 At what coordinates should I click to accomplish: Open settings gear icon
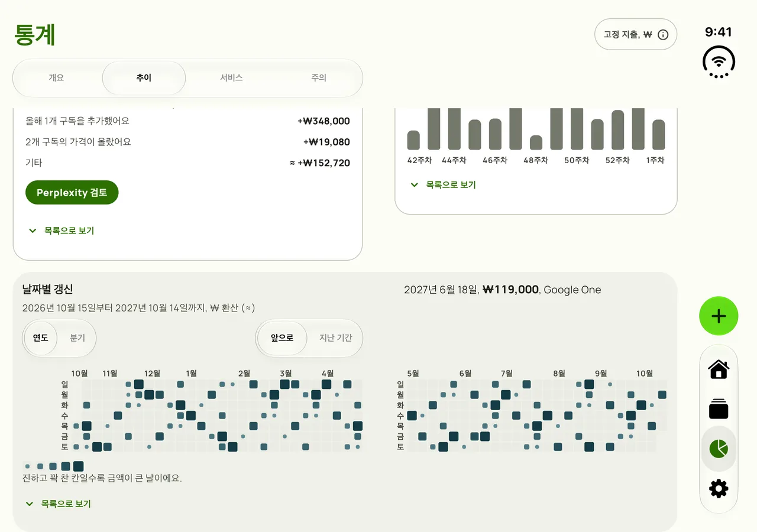(x=719, y=488)
